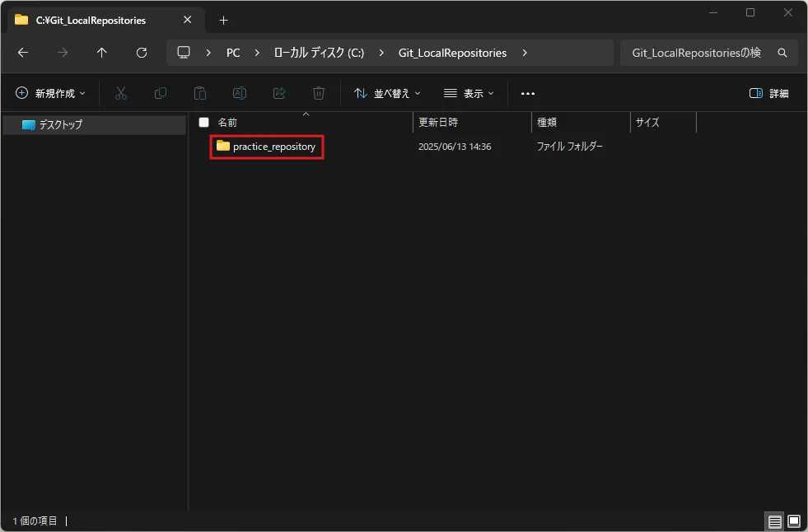Switch to details list view in status bar
The image size is (808, 532).
click(x=774, y=521)
